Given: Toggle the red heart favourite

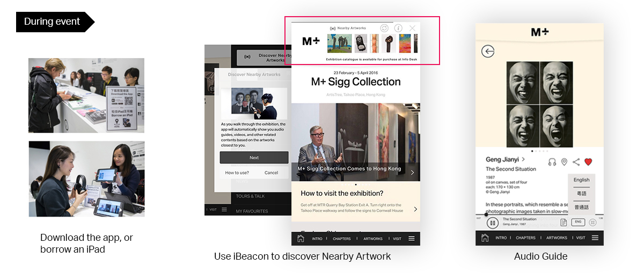Looking at the screenshot, I should click(588, 162).
